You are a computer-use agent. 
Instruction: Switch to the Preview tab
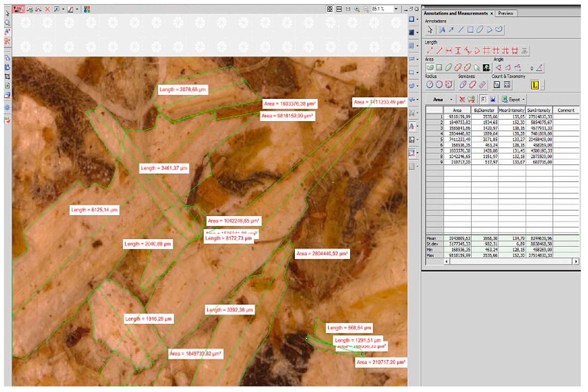point(506,14)
